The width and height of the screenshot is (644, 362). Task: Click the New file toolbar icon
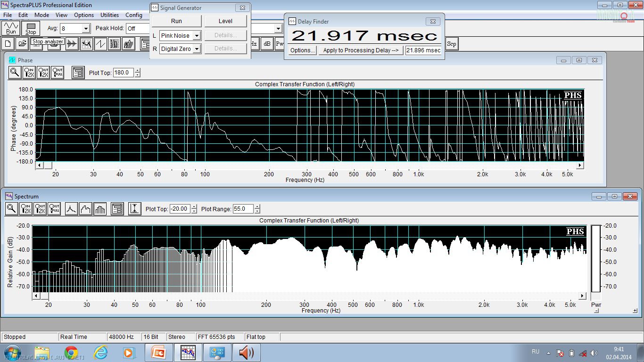click(8, 44)
